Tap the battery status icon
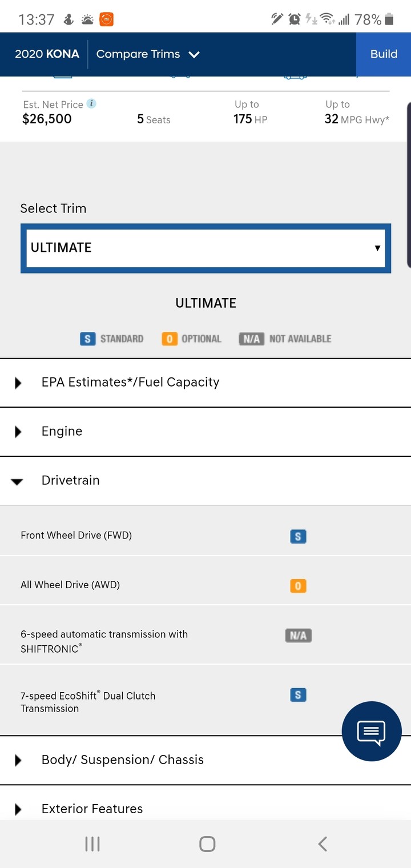This screenshot has width=411, height=868. coord(389,19)
